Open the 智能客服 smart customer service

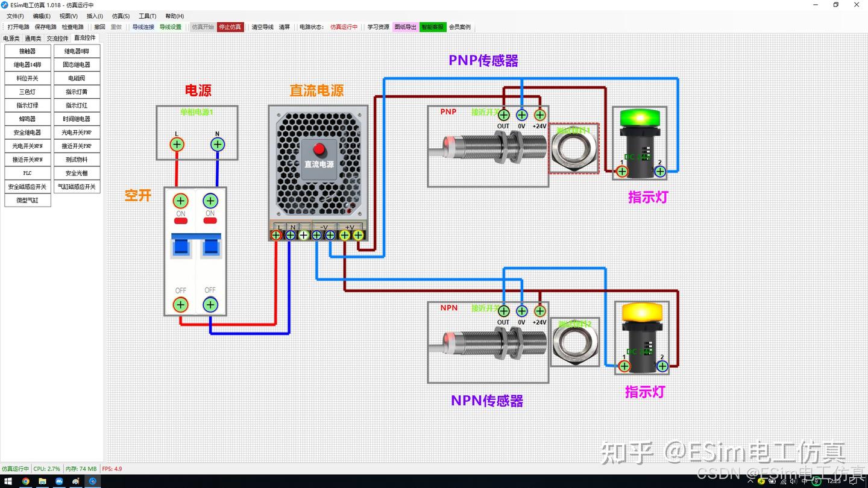coord(432,27)
